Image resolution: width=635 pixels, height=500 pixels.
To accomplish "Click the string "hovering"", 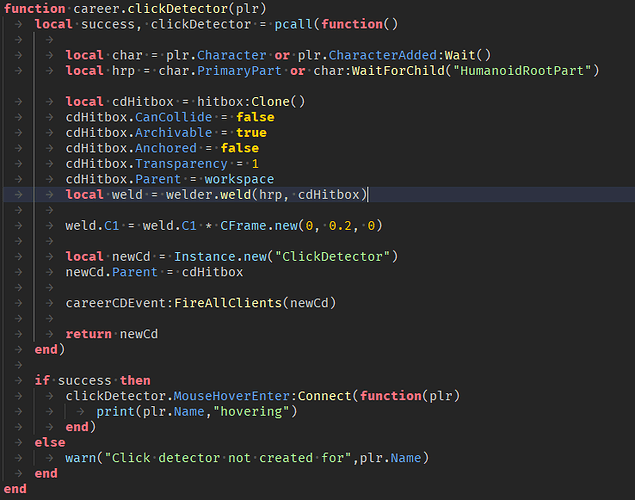I will (251, 411).
